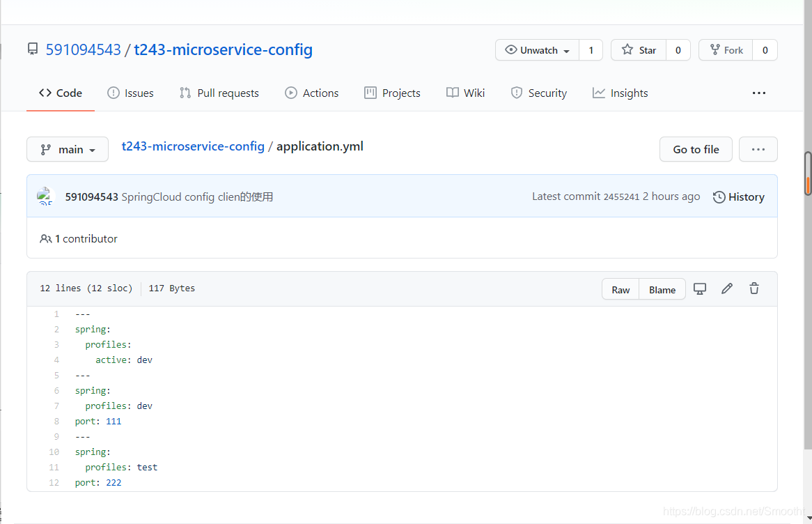The height and width of the screenshot is (524, 812).
Task: Click the 'active: dev' code line
Action: click(x=124, y=360)
